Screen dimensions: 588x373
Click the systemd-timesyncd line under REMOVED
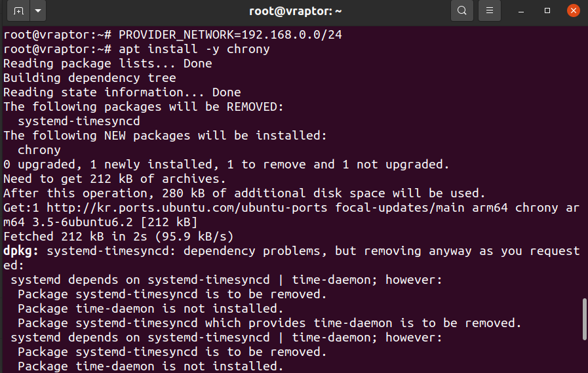(x=79, y=121)
